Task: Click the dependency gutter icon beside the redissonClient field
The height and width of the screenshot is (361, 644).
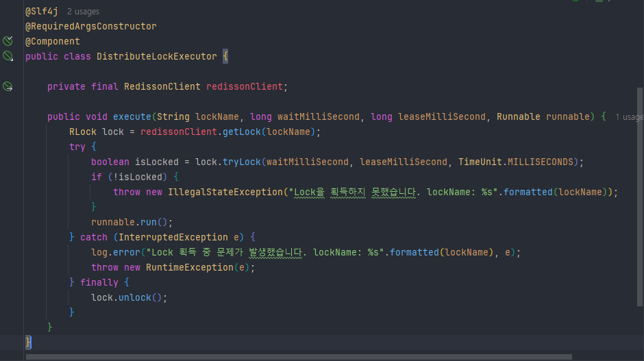Action: pyautogui.click(x=8, y=86)
